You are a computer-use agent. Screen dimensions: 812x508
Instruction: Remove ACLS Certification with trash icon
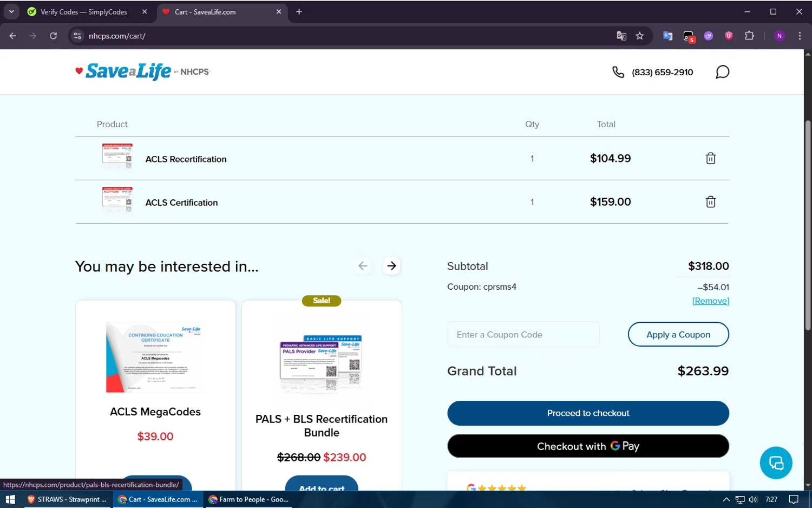[x=711, y=201]
